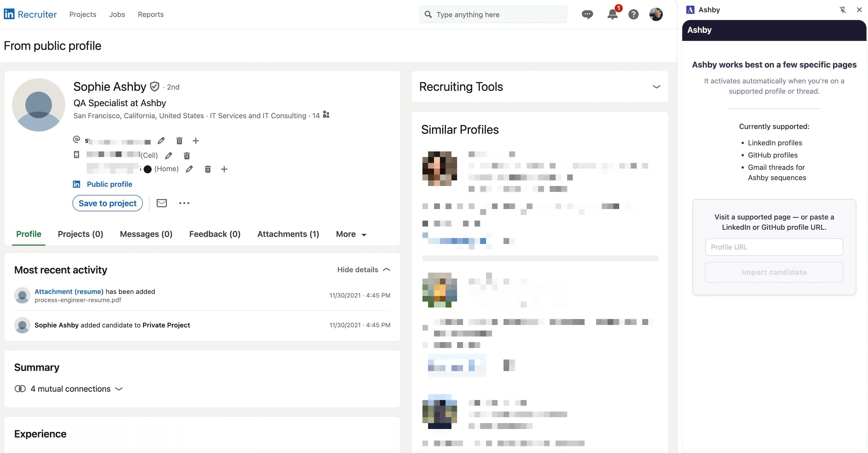Switch to the Profile tab

(29, 234)
